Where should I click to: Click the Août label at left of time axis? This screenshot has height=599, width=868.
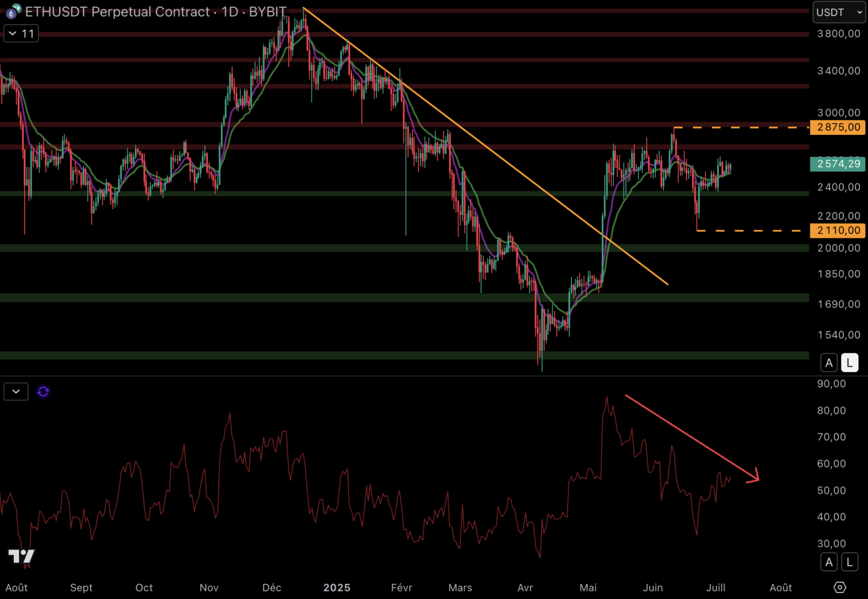pyautogui.click(x=17, y=587)
